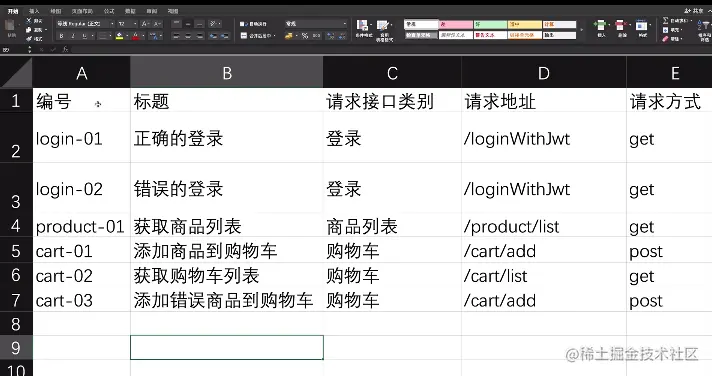Open the font size dropdown
This screenshot has height=376, width=712.
(x=128, y=24)
